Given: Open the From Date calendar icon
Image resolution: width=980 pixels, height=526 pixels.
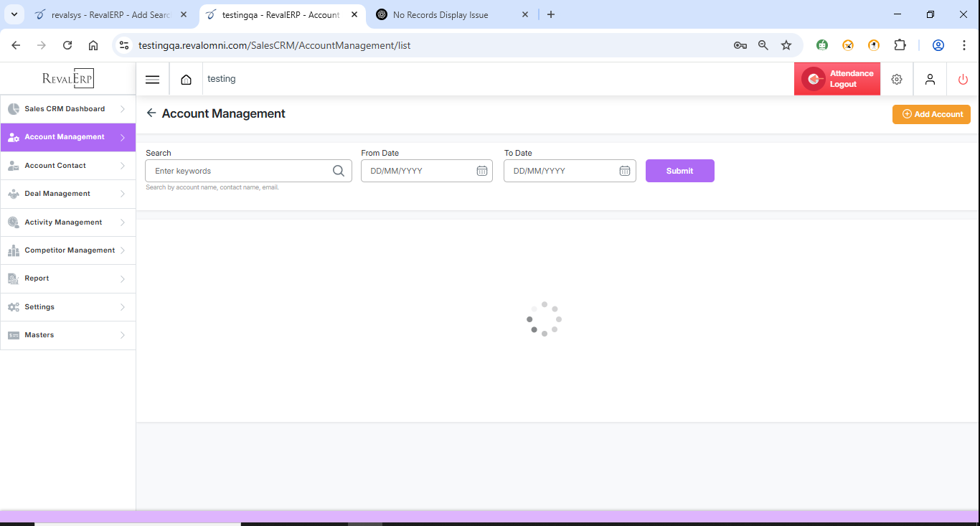Looking at the screenshot, I should click(482, 171).
